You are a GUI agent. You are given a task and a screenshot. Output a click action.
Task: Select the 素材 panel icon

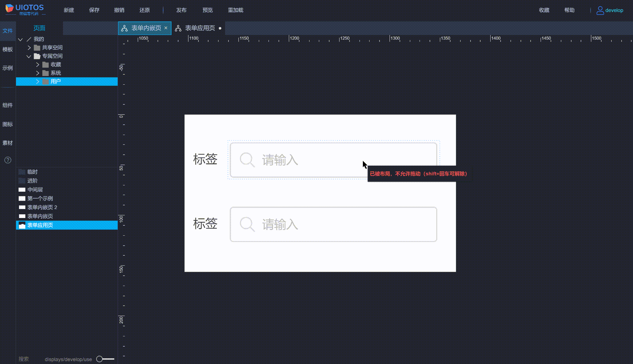8,143
